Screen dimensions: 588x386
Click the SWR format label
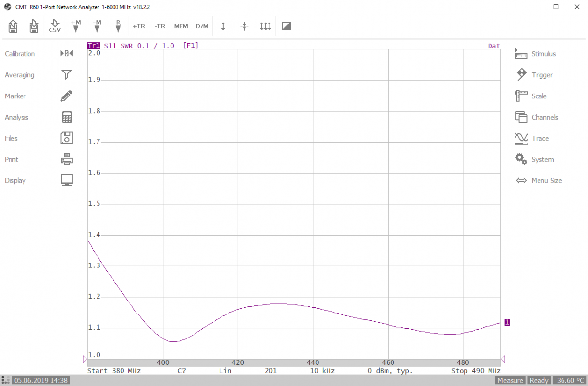pyautogui.click(x=126, y=46)
